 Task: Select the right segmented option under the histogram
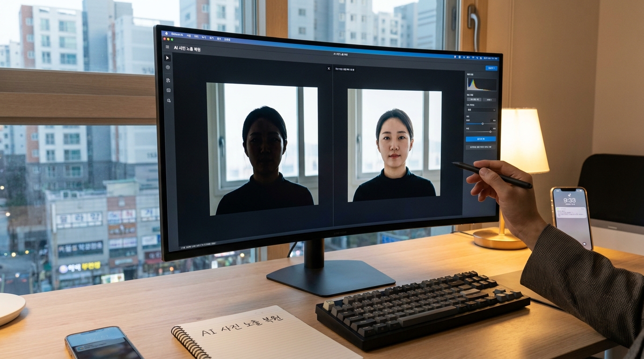pos(489,100)
